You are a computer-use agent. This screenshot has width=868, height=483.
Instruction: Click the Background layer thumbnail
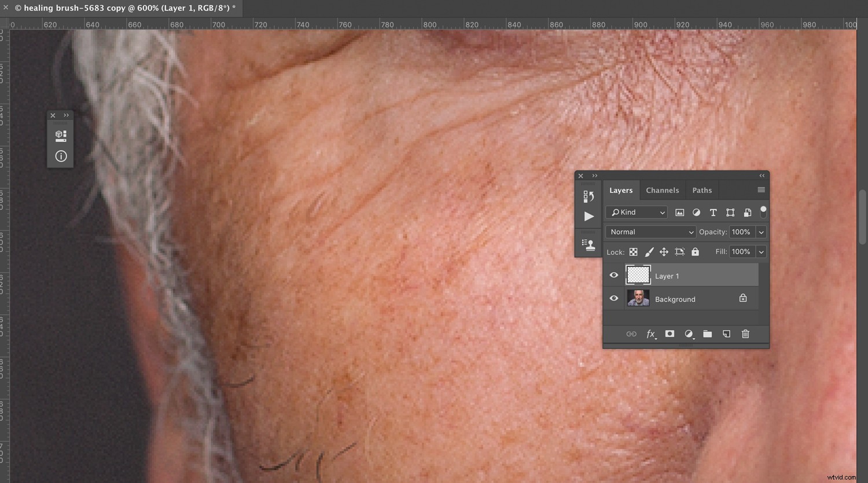638,298
